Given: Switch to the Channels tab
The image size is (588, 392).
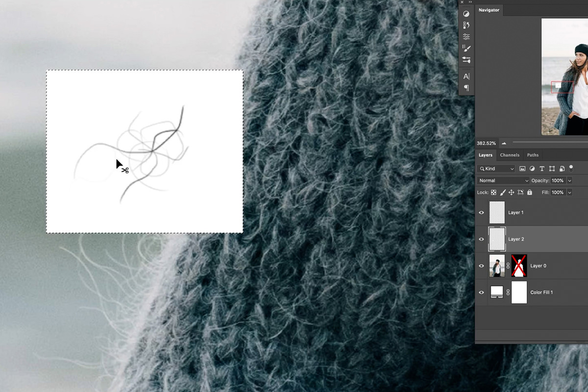Looking at the screenshot, I should [510, 155].
